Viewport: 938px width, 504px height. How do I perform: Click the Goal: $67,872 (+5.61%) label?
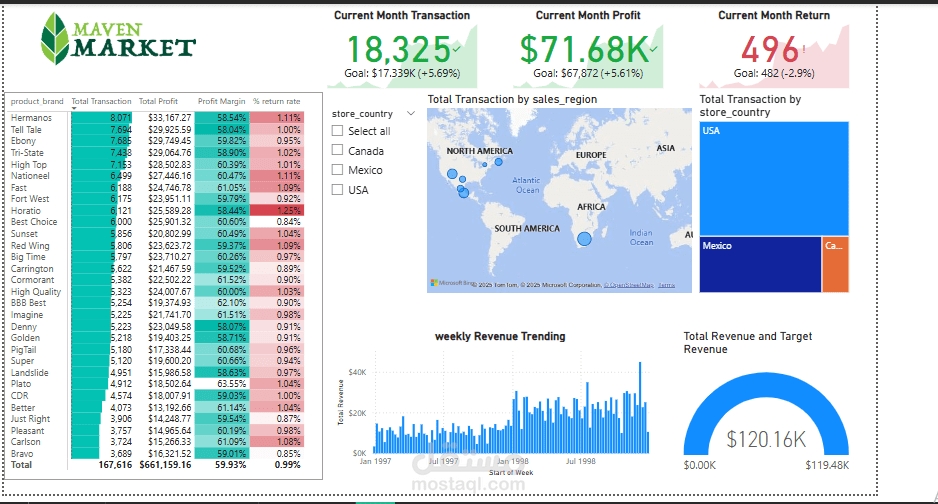[x=588, y=74]
